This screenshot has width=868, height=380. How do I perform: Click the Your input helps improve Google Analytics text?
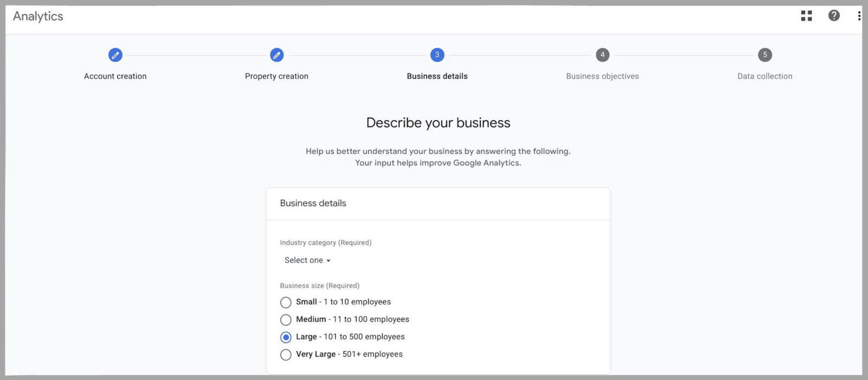(x=438, y=163)
